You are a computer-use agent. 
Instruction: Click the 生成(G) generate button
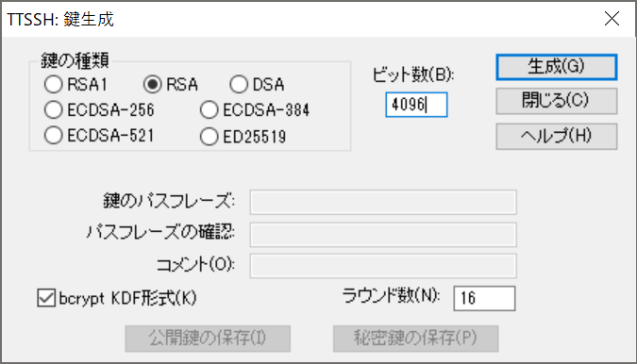(556, 67)
